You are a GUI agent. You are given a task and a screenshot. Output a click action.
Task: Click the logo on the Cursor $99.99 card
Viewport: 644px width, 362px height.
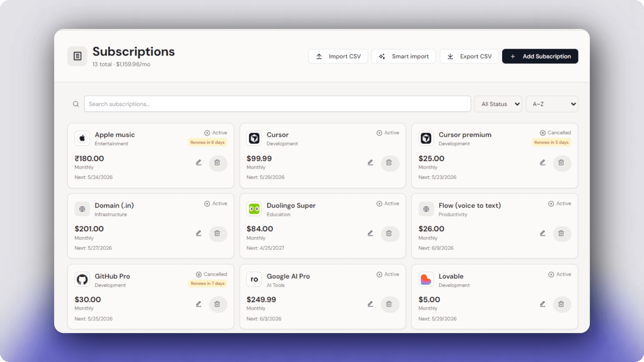[254, 138]
